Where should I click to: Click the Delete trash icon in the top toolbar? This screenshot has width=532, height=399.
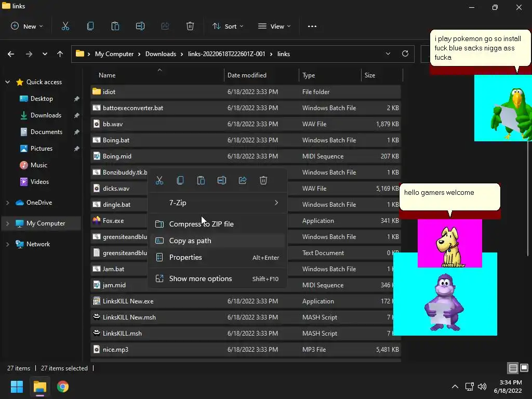tap(190, 26)
